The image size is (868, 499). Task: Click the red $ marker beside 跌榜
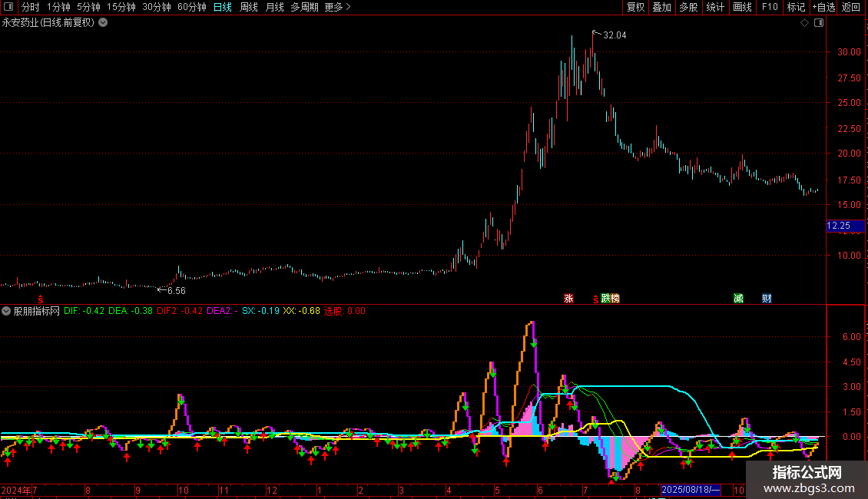click(595, 299)
